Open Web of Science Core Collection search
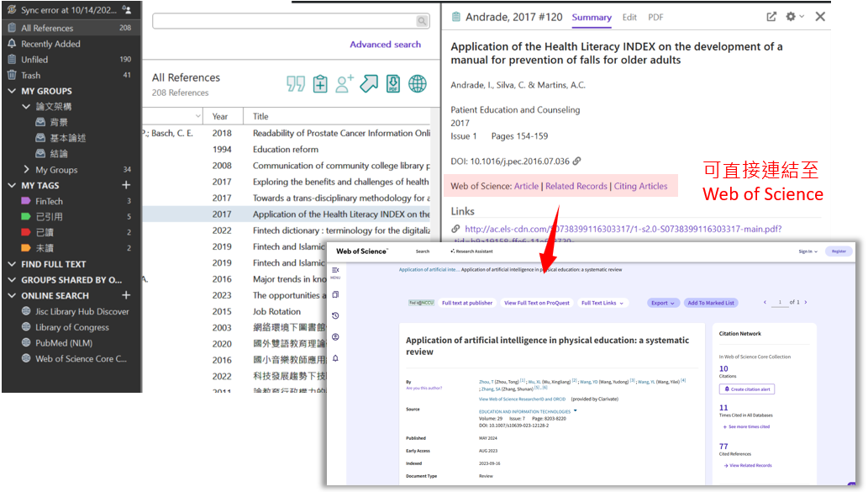 (x=81, y=358)
